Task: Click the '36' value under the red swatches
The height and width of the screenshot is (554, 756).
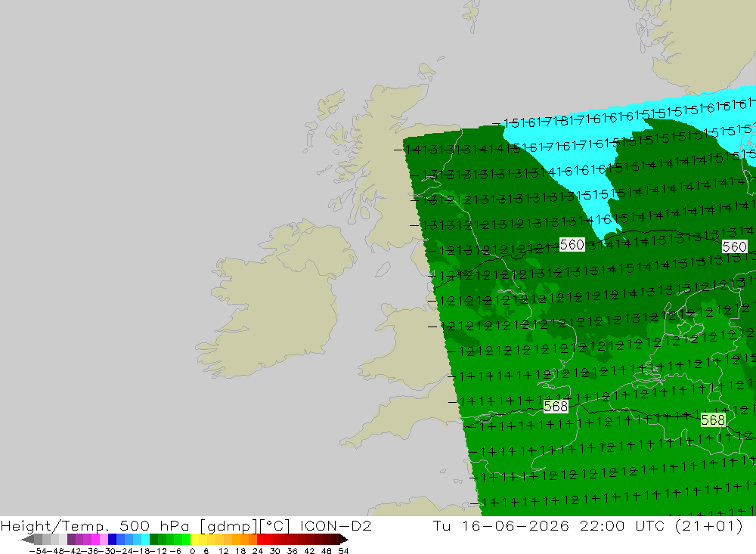Action: [x=292, y=551]
